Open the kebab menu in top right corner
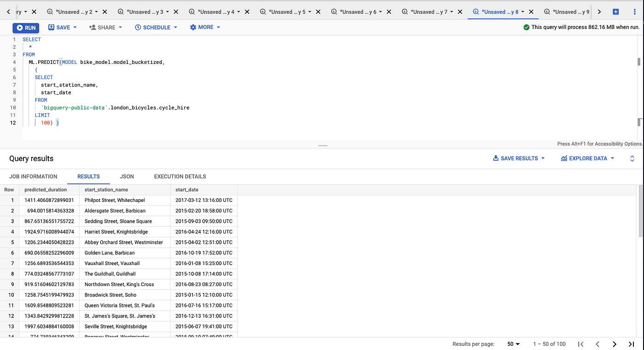The width and height of the screenshot is (644, 350). point(635,11)
